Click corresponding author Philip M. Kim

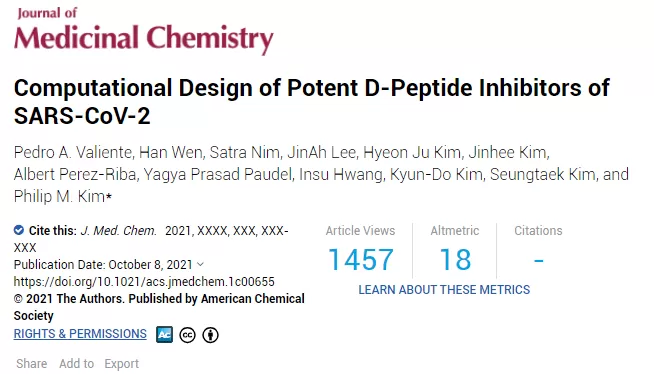pos(59,196)
